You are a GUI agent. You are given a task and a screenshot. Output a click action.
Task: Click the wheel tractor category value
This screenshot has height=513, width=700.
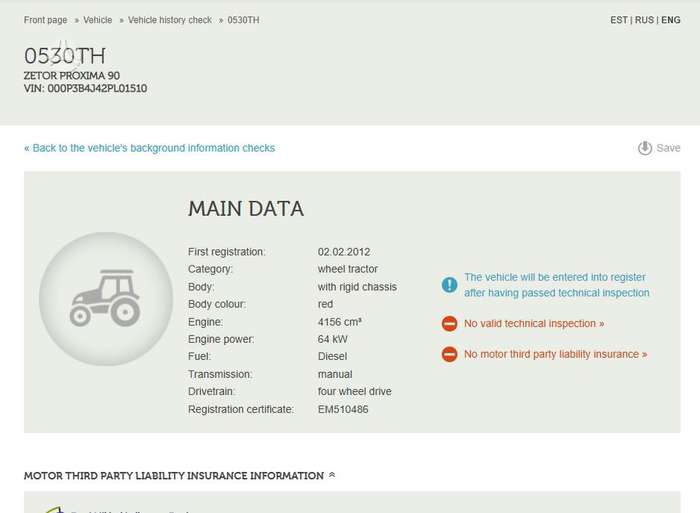click(x=348, y=269)
